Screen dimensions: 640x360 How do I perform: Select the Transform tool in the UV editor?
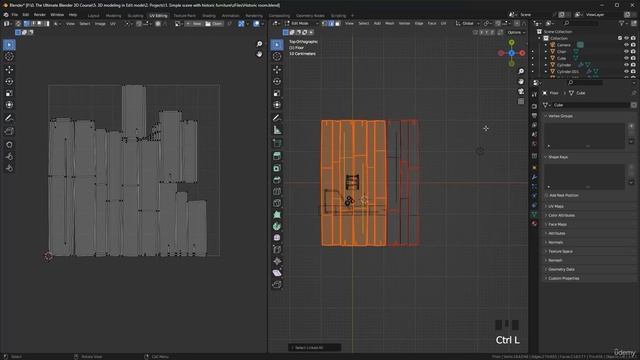[9, 105]
